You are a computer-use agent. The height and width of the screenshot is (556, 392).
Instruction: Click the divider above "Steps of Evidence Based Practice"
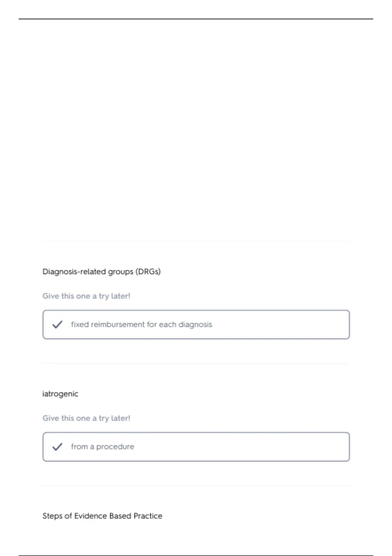point(196,486)
